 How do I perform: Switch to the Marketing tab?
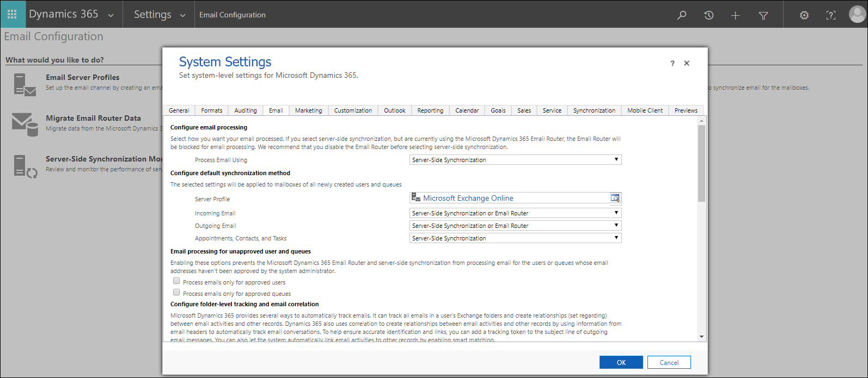click(x=309, y=110)
